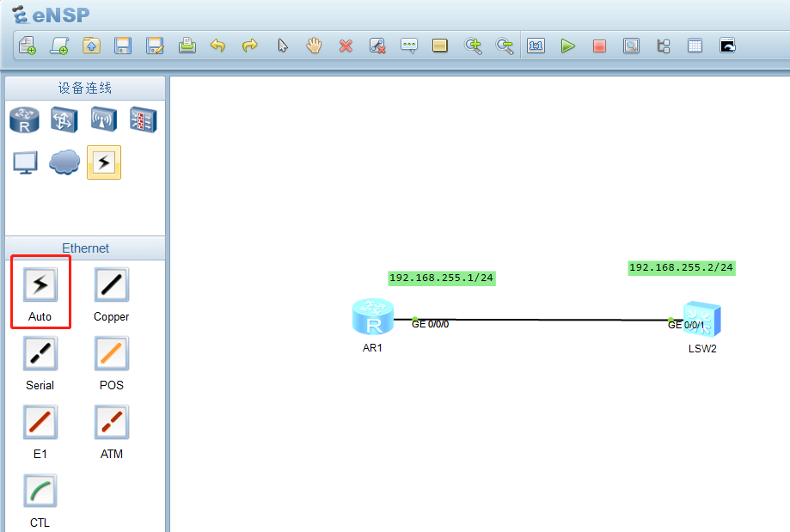Image resolution: width=790 pixels, height=532 pixels.
Task: Select the Switch device category
Action: point(64,120)
